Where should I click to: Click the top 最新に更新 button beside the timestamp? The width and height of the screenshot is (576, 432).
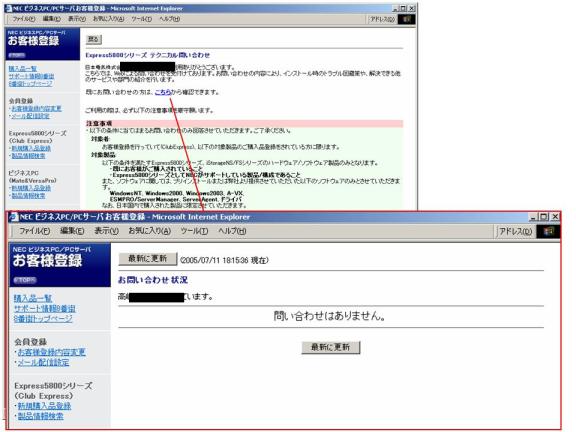[148, 259]
